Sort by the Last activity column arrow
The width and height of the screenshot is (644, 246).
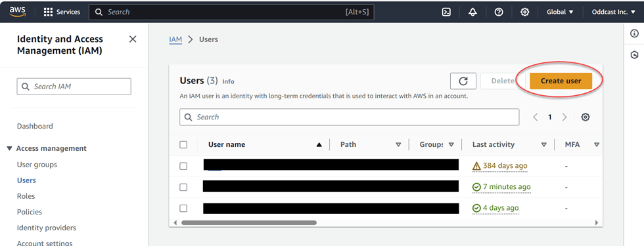click(544, 145)
